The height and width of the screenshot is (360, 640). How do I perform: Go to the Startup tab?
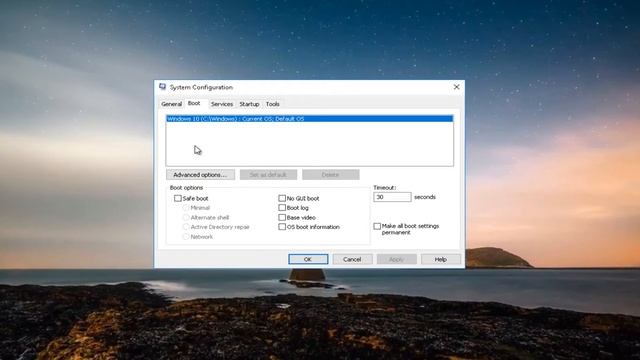[x=249, y=104]
